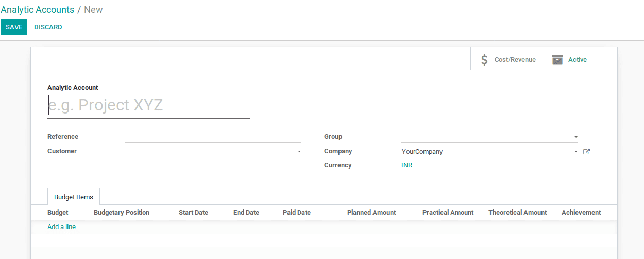Click the New breadcrumb label
The width and height of the screenshot is (644, 259).
tap(93, 9)
